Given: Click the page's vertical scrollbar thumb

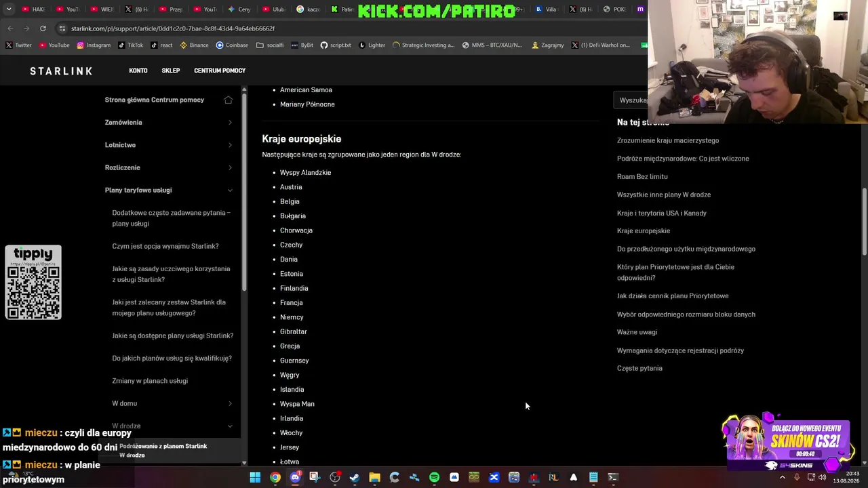Looking at the screenshot, I should pyautogui.click(x=864, y=220).
